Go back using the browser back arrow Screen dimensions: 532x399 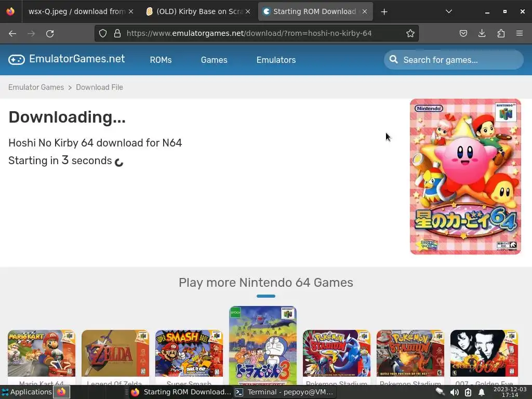12,34
